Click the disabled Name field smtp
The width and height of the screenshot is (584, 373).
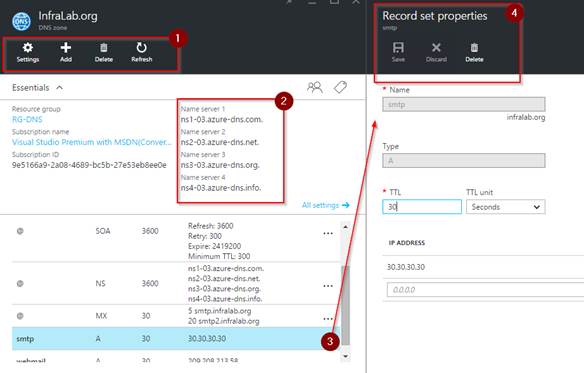(464, 104)
